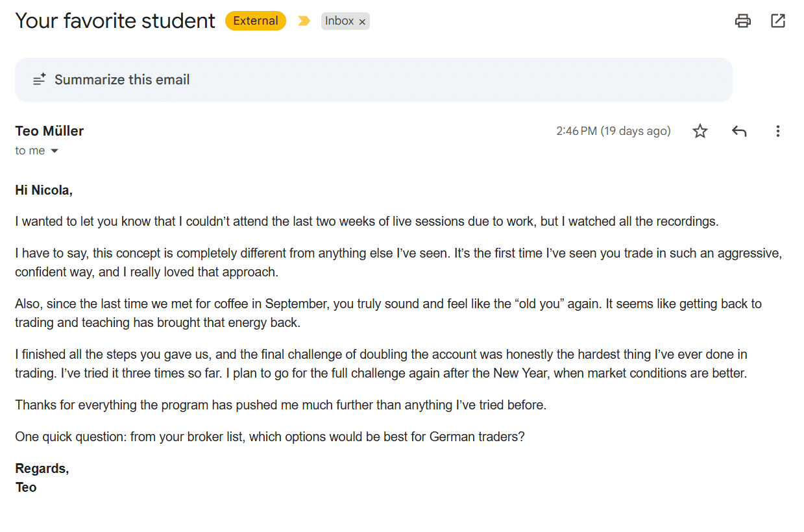The height and width of the screenshot is (532, 804).
Task: Reply using the arrow icon
Action: coord(739,131)
